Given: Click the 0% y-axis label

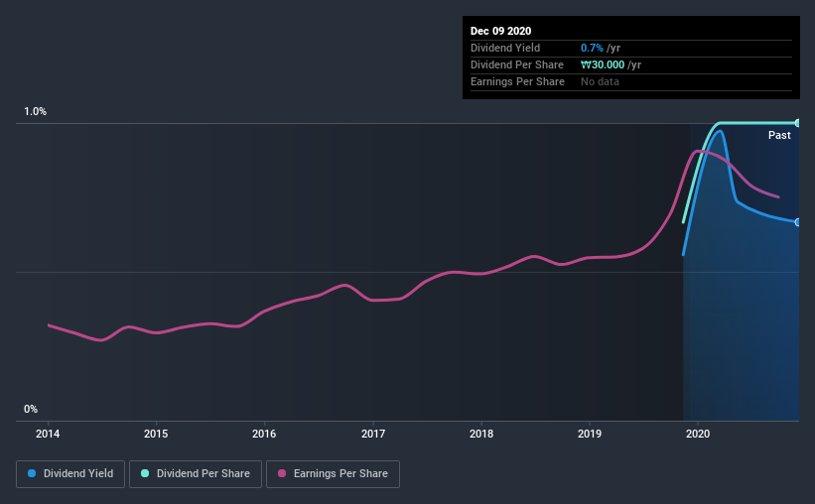Looking at the screenshot, I should click(x=31, y=409).
